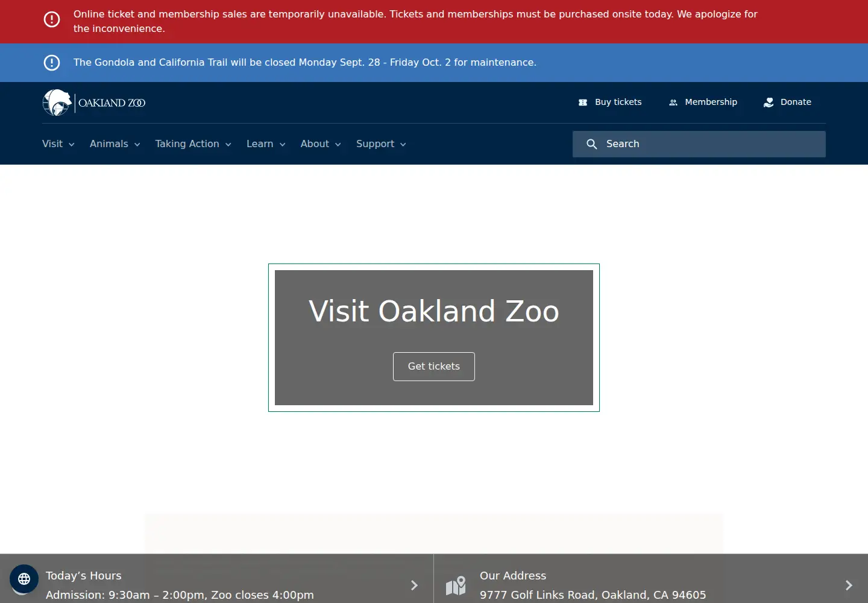Click the Visit Oakland Zoo heading

point(434,311)
